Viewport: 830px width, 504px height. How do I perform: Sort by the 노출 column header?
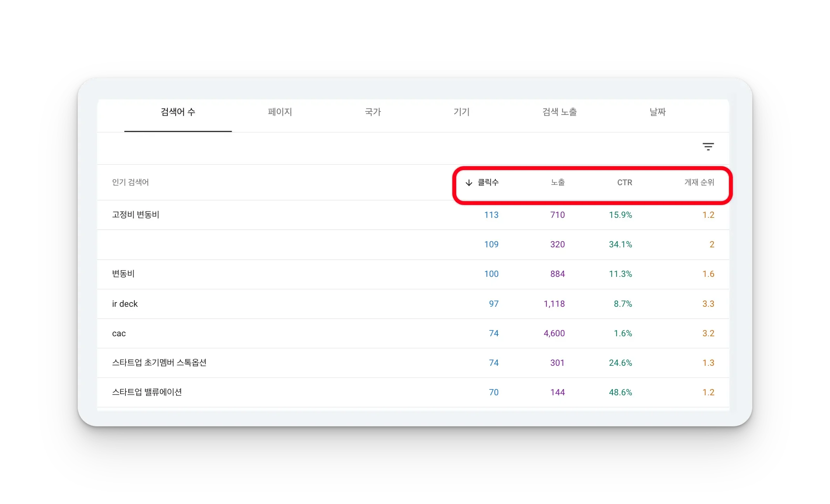click(558, 182)
